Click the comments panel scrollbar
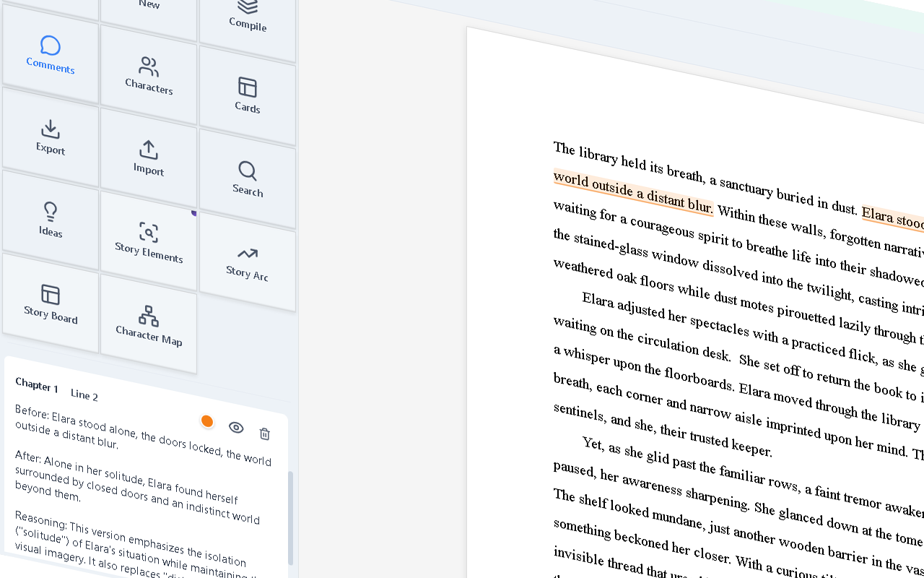 click(291, 517)
